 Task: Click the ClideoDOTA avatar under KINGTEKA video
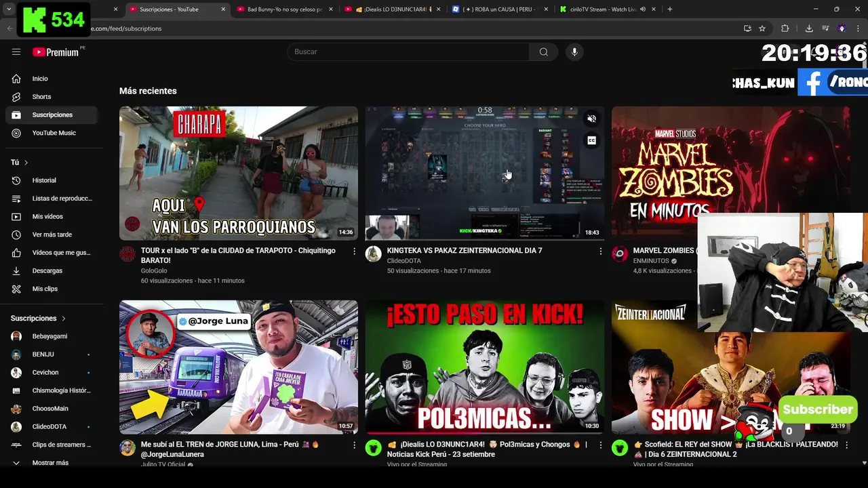pyautogui.click(x=374, y=254)
